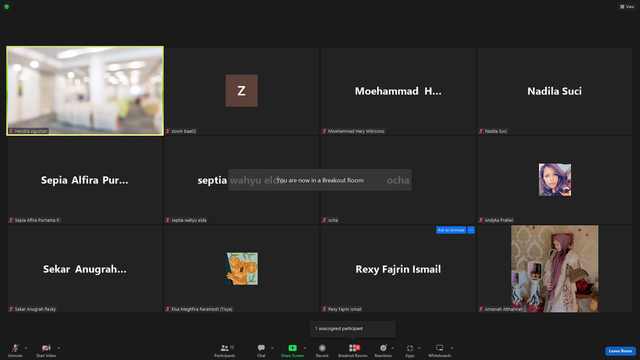Click the '1 unassigned participant' tooltip
Image resolution: width=640 pixels, height=360 pixels.
tap(353, 329)
